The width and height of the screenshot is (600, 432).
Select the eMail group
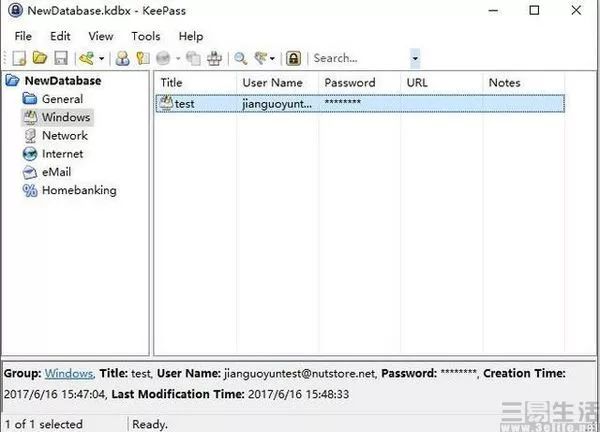(x=56, y=172)
